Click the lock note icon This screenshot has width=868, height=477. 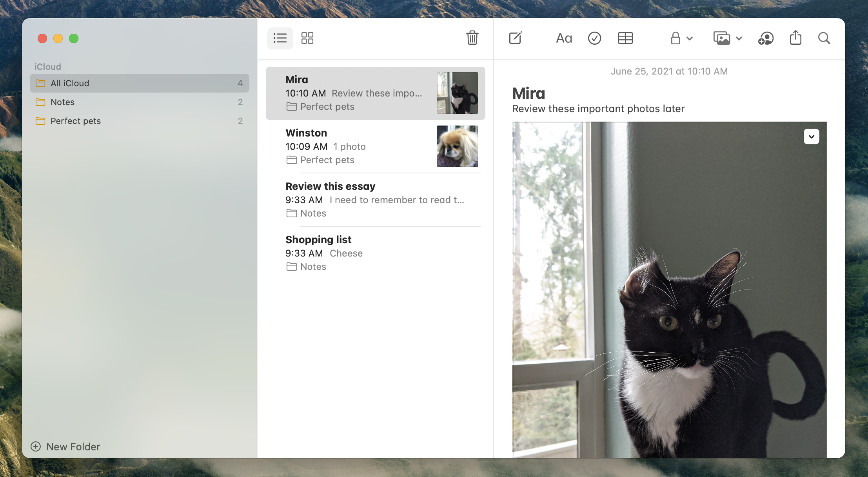(674, 38)
